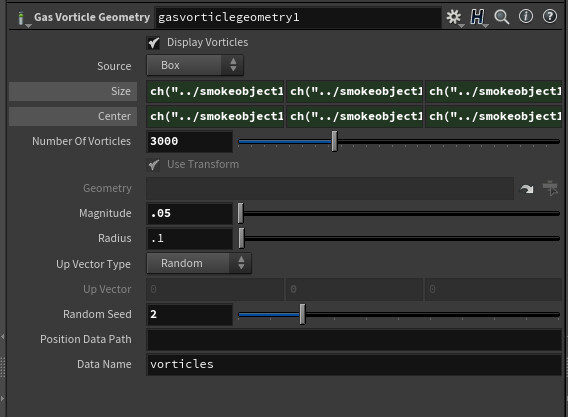This screenshot has height=417, width=568.
Task: Open the question mark help icon
Action: click(x=550, y=17)
